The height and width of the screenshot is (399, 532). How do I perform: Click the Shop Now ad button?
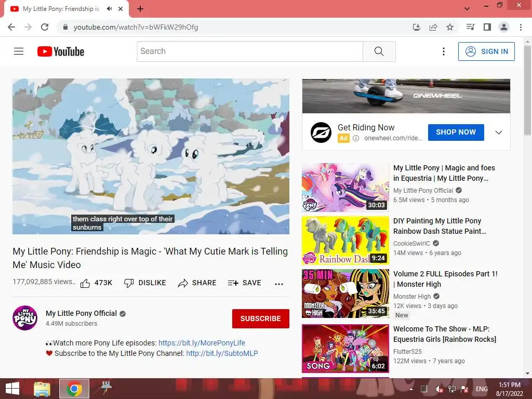456,132
